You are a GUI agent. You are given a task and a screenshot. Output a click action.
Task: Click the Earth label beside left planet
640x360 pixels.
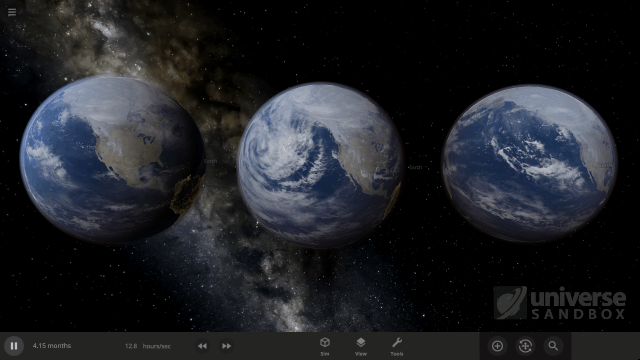[x=211, y=161]
